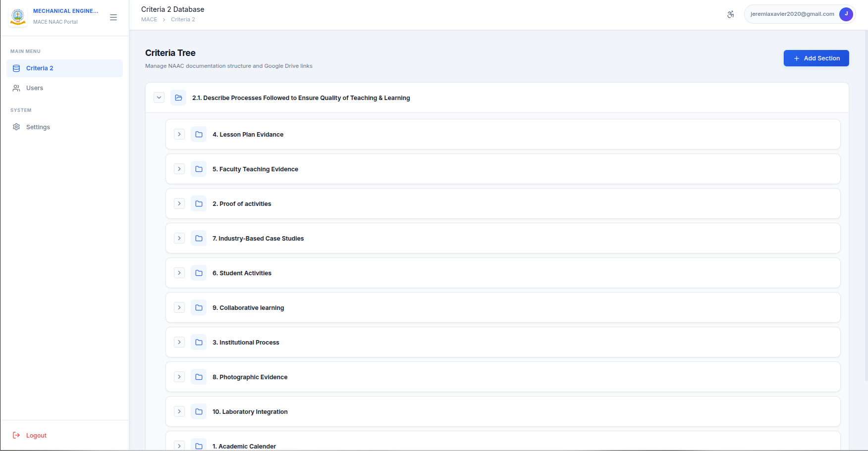The height and width of the screenshot is (451, 868).
Task: Select the '10. Laboratory Integration' label
Action: point(250,412)
